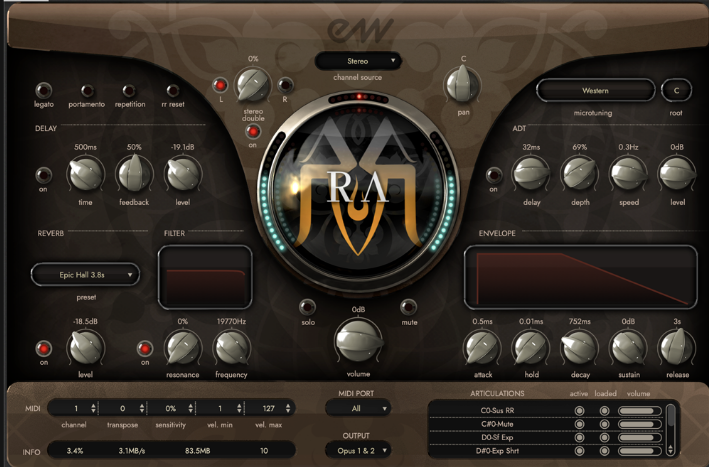Viewport: 709px width, 467px height.
Task: Click the Western microtuning button
Action: (595, 91)
